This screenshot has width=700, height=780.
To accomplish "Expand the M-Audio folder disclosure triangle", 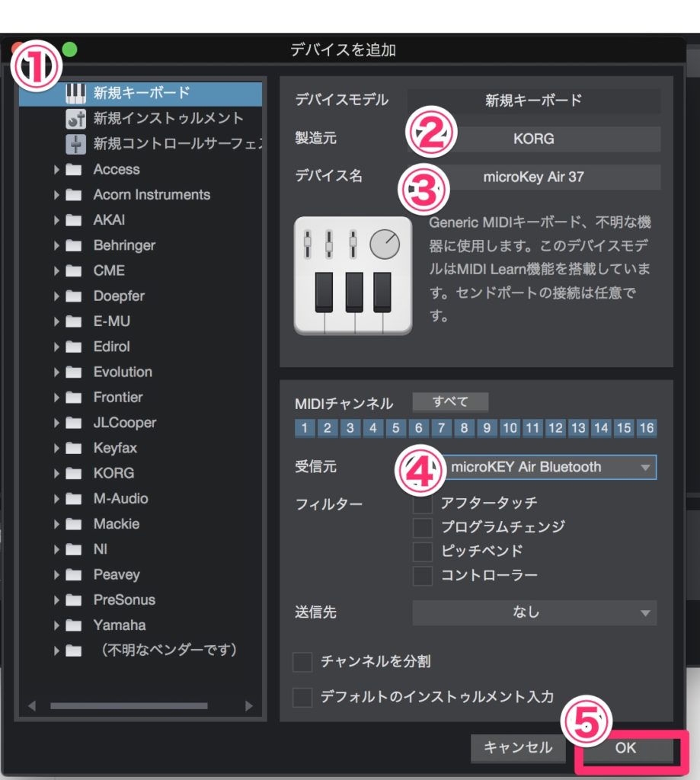I will point(56,499).
